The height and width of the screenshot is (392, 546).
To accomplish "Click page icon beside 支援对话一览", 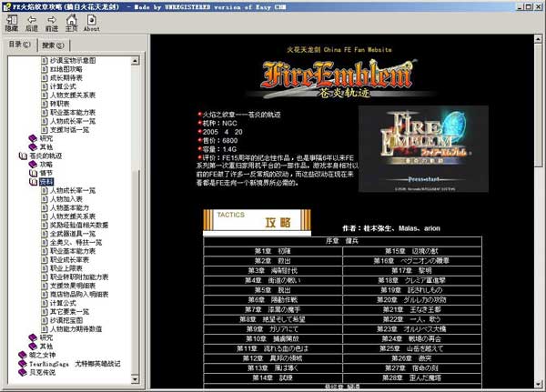I will point(45,129).
